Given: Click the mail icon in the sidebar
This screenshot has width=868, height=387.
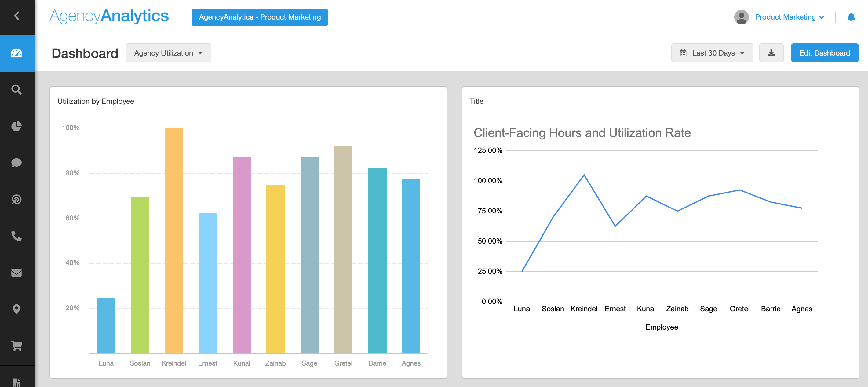Looking at the screenshot, I should coord(16,271).
